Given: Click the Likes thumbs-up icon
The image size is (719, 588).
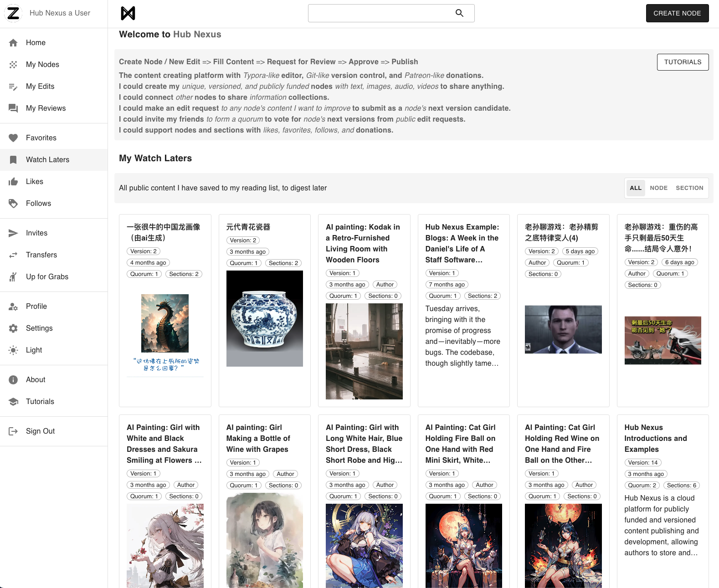Looking at the screenshot, I should (x=13, y=182).
